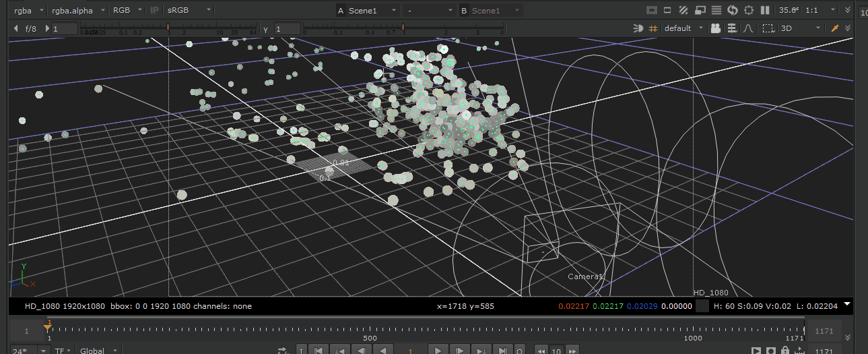Step forward one frame
Image resolution: width=868 pixels, height=354 pixels.
460,351
